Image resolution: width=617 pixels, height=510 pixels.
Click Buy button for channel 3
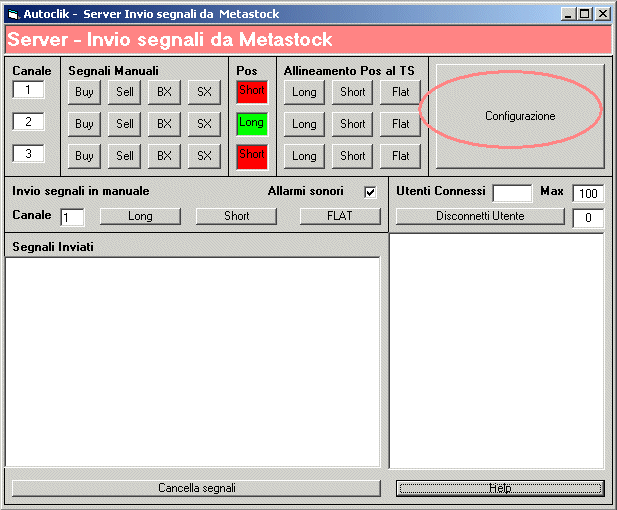(84, 156)
